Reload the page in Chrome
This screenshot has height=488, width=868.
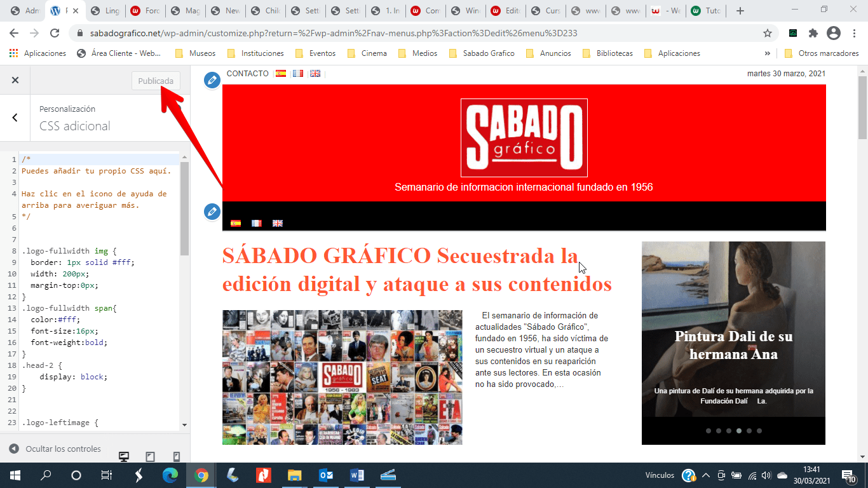point(55,33)
